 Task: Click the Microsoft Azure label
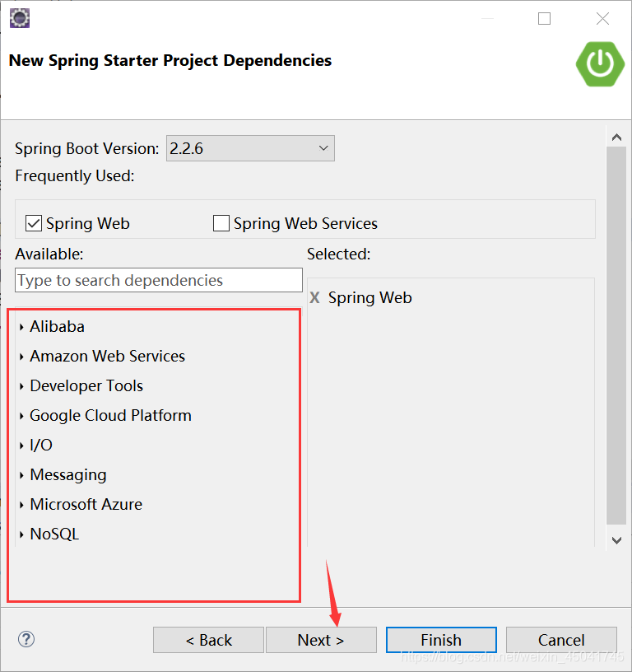coord(86,504)
